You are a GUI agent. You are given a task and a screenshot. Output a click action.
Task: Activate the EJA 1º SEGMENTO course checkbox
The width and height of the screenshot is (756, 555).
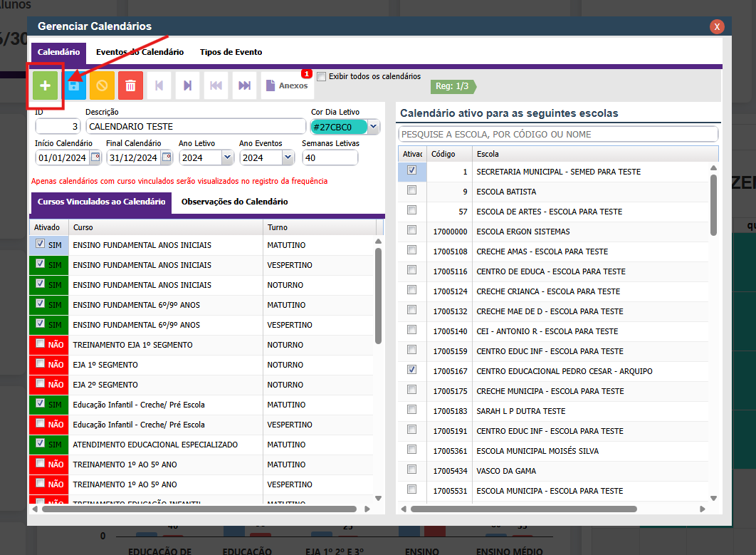pos(40,365)
